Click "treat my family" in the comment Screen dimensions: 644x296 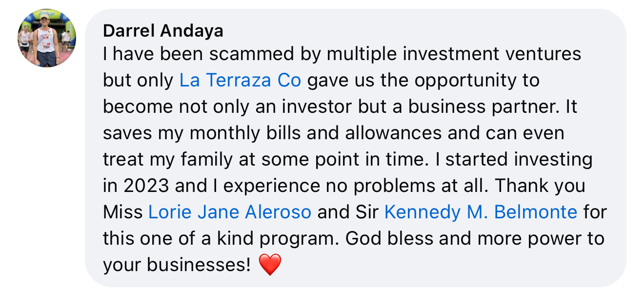[164, 159]
